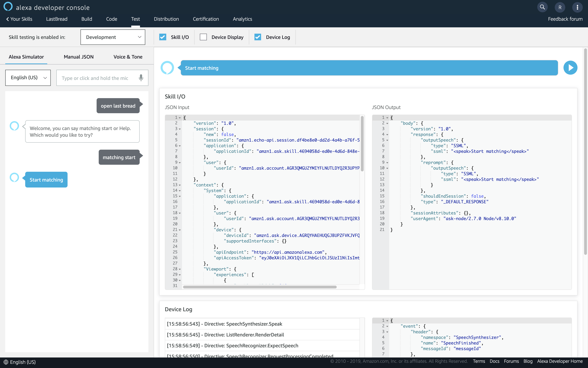The width and height of the screenshot is (588, 368).
Task: Open the Feedback forum link
Action: click(x=565, y=19)
